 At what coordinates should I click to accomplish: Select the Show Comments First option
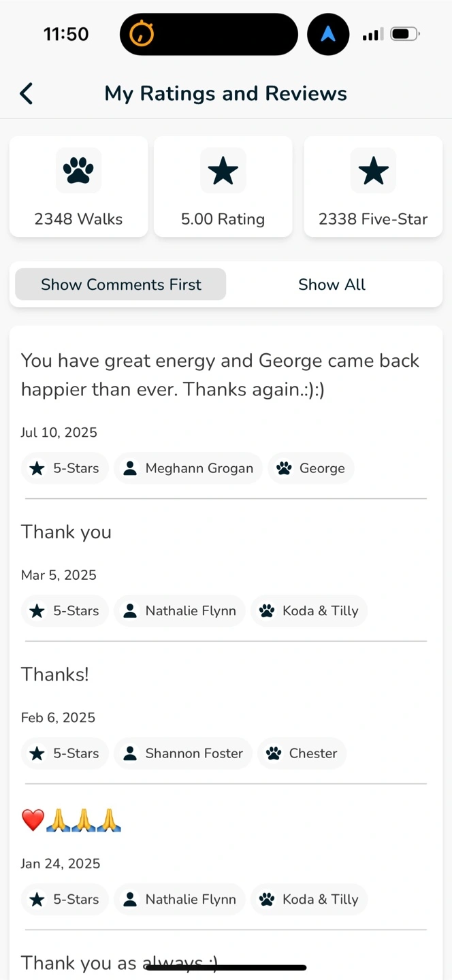(121, 284)
